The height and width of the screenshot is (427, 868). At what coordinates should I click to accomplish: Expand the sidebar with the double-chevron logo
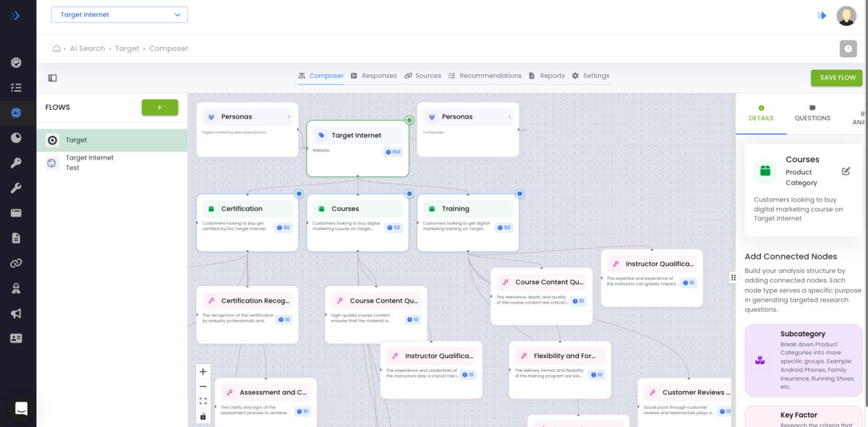click(15, 15)
